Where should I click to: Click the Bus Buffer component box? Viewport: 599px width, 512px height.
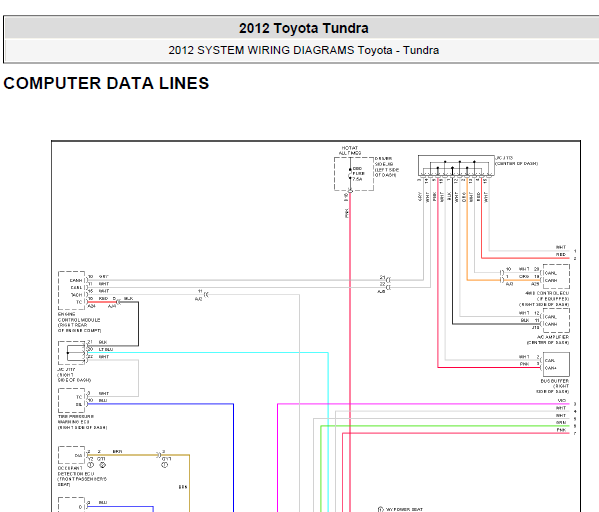556,364
